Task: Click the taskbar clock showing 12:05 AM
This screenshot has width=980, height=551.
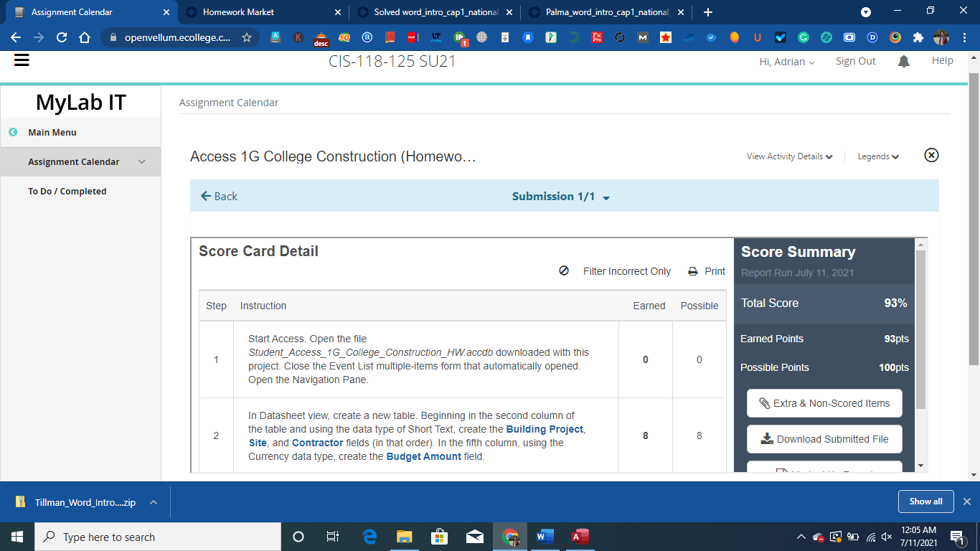Action: 919,537
